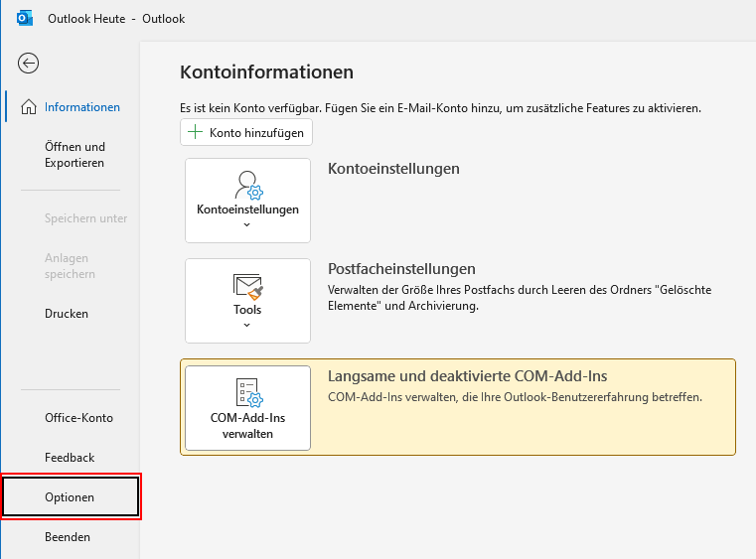
Task: Click the Kontoeinstellungen button label
Action: pyautogui.click(x=247, y=210)
